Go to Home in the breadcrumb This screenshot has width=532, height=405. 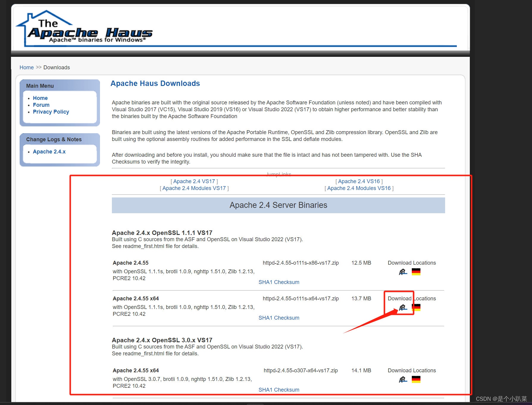pyautogui.click(x=26, y=67)
